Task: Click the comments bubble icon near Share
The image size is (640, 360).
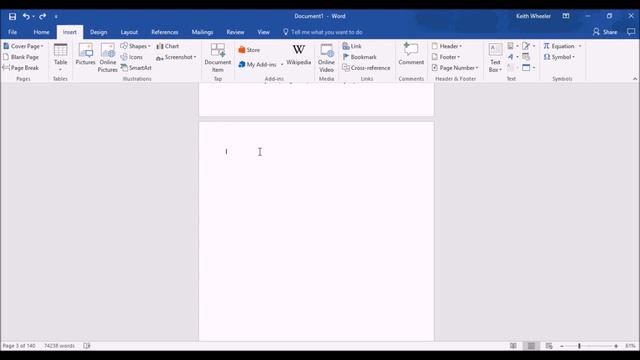Action: click(631, 32)
